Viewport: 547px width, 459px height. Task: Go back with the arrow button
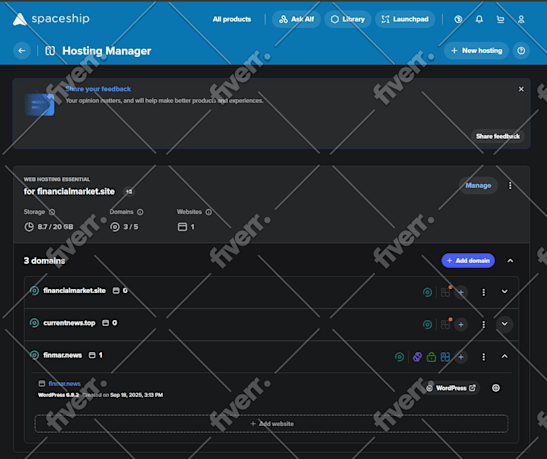click(x=22, y=51)
